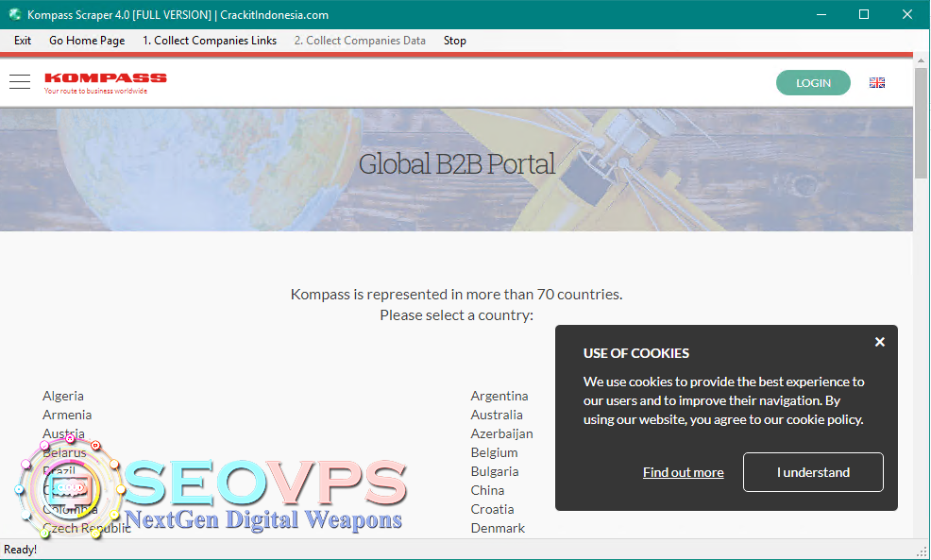Open the Croatia country link

(492, 509)
